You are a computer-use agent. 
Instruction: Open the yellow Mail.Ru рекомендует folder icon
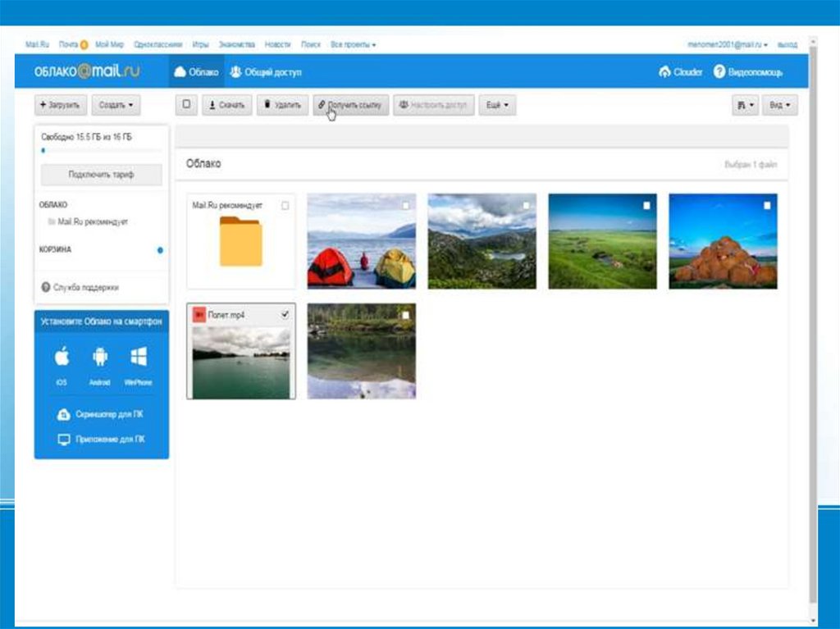coord(240,242)
